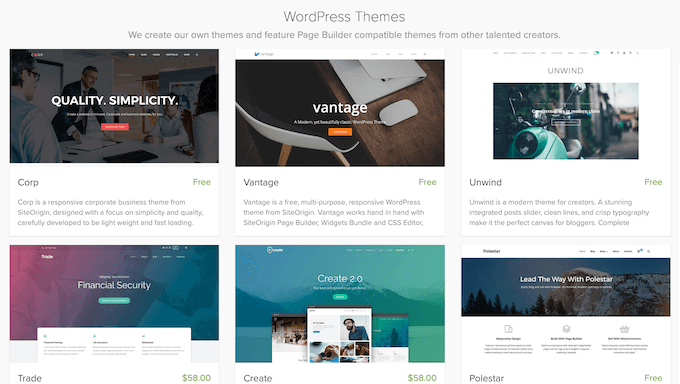Click the shopping cart icon in Polestar preview header
The width and height of the screenshot is (680, 384).
click(x=639, y=251)
